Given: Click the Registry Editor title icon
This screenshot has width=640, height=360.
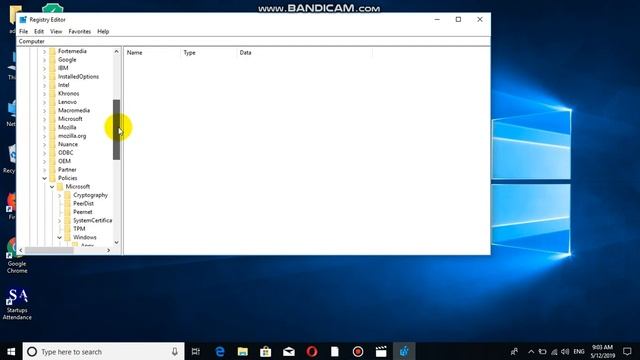Looking at the screenshot, I should tap(23, 20).
